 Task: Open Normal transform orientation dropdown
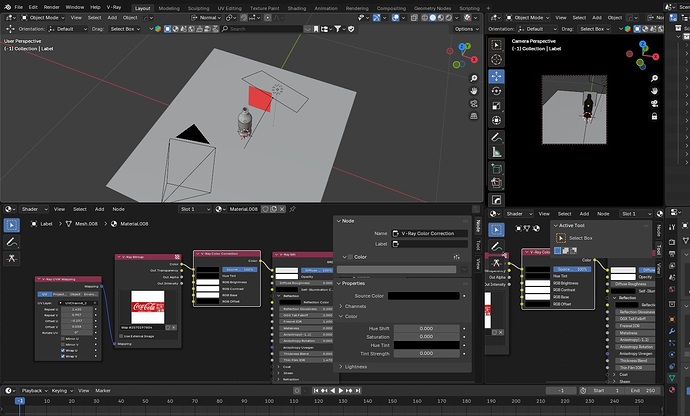pyautogui.click(x=206, y=18)
